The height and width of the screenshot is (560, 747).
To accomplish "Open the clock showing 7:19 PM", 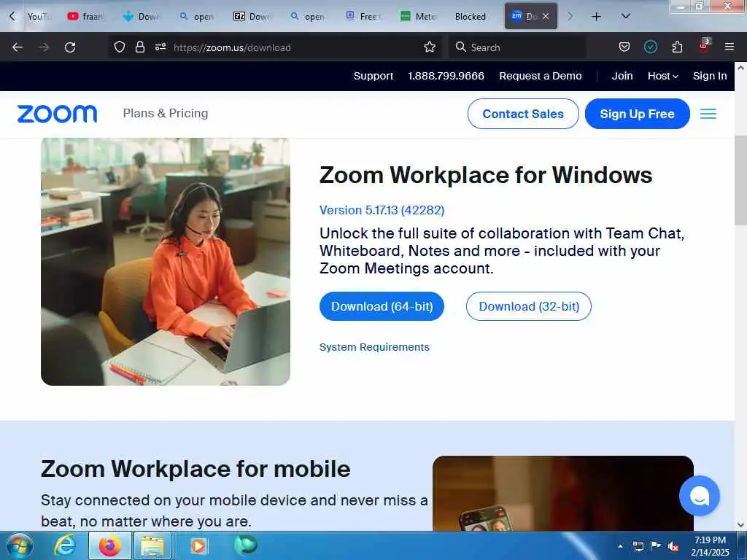I will click(711, 545).
